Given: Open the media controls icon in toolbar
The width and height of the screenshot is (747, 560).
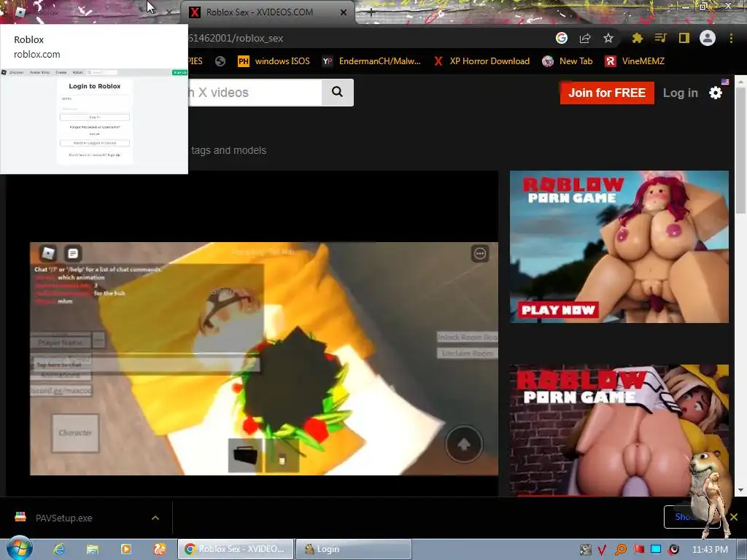Looking at the screenshot, I should click(660, 38).
